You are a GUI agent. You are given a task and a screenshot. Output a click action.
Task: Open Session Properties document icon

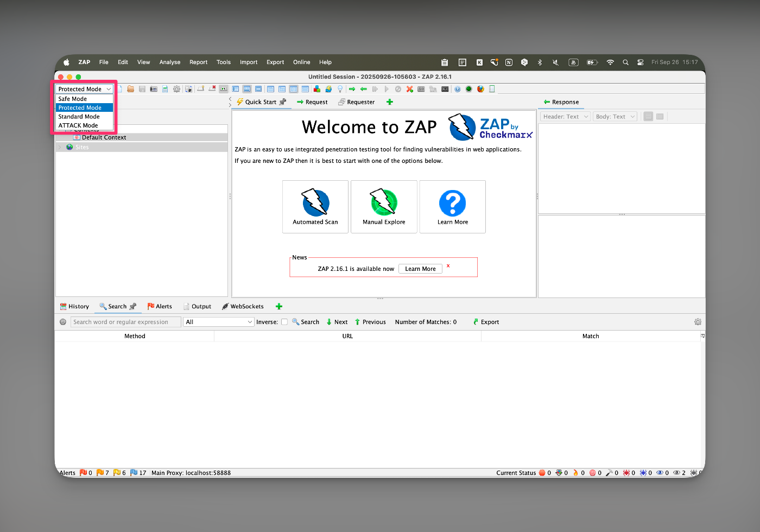click(x=165, y=89)
